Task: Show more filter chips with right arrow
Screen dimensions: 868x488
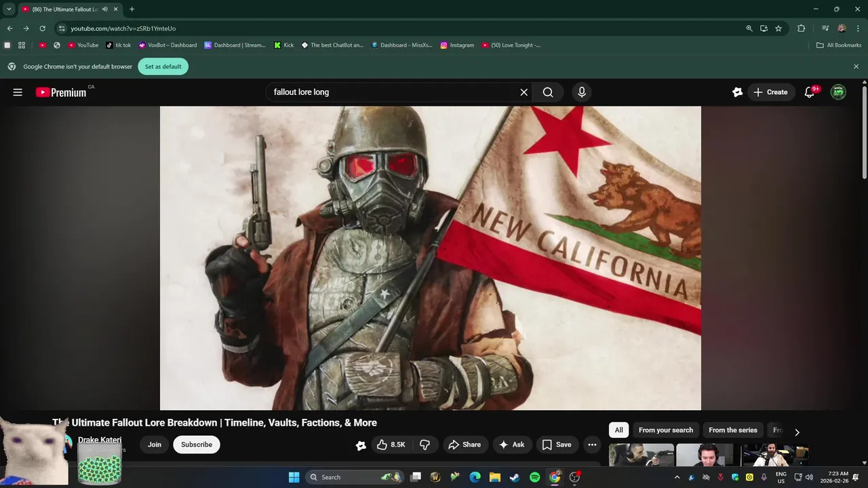Action: (x=797, y=432)
